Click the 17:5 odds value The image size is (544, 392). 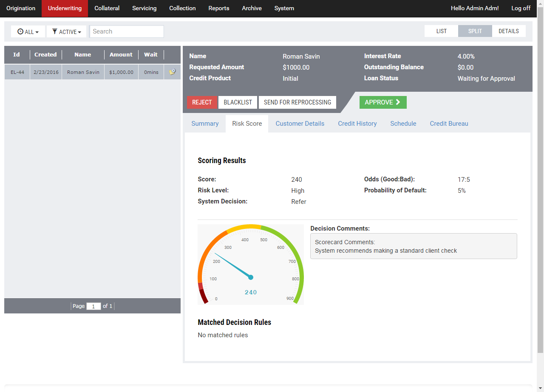[464, 180]
